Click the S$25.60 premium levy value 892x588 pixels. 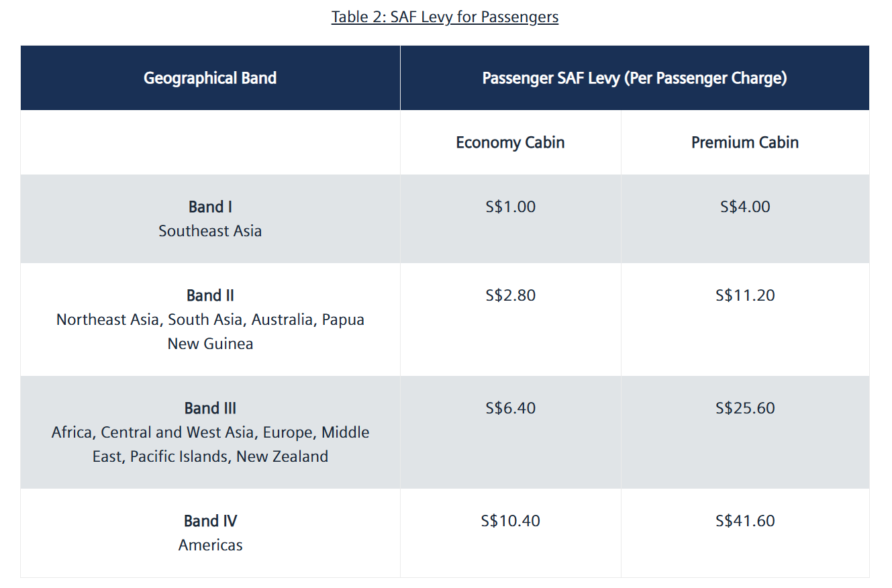click(x=745, y=408)
